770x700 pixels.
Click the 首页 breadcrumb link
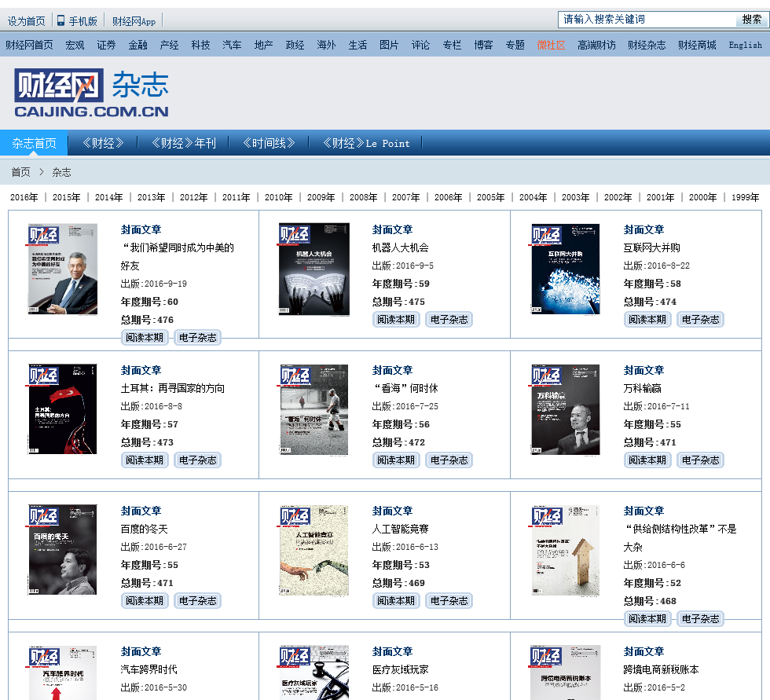(20, 172)
